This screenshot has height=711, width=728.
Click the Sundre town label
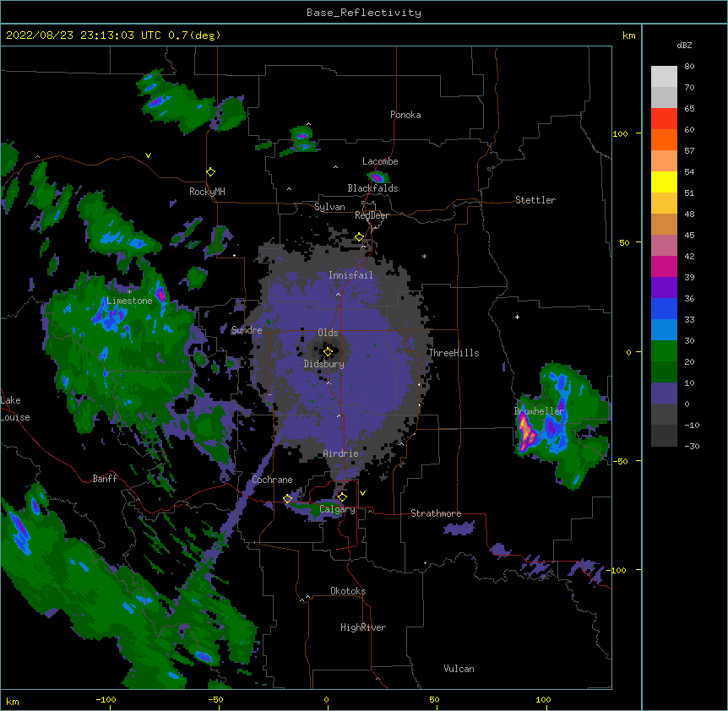pos(247,330)
